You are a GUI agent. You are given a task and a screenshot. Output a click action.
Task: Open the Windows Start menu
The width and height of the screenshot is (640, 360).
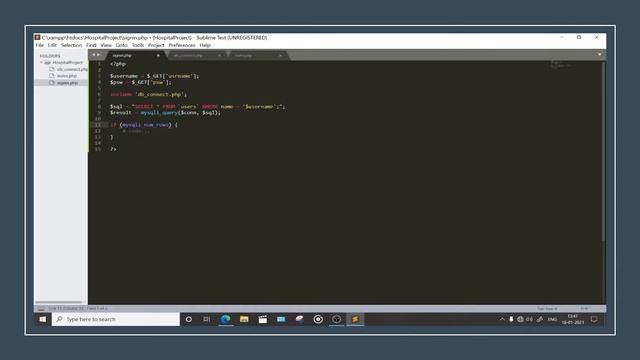click(x=42, y=319)
